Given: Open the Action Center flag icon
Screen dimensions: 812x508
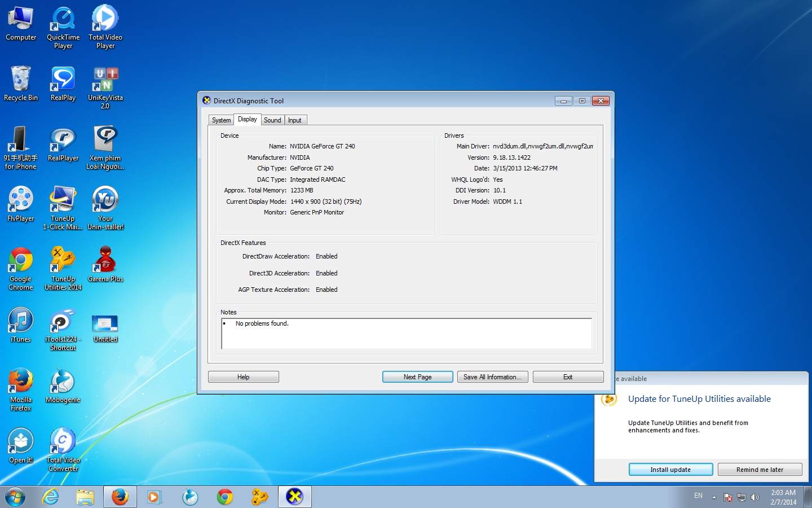Looking at the screenshot, I should point(728,497).
